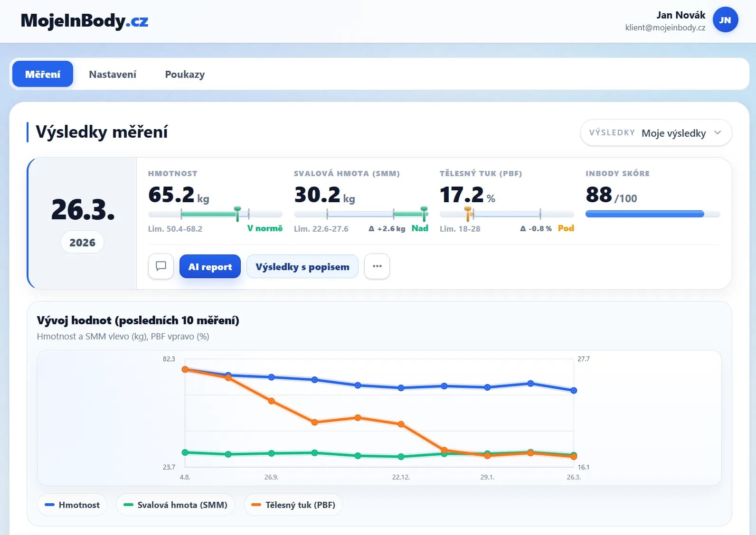Screen dimensions: 756x535
Task: Toggle the Tělesný tuk (PBF) legend
Action: [x=293, y=505]
